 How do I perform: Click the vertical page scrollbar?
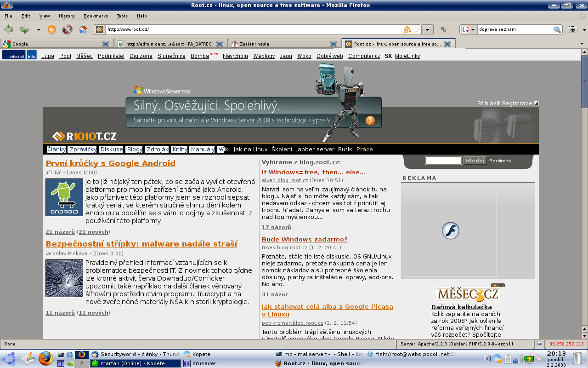584,193
